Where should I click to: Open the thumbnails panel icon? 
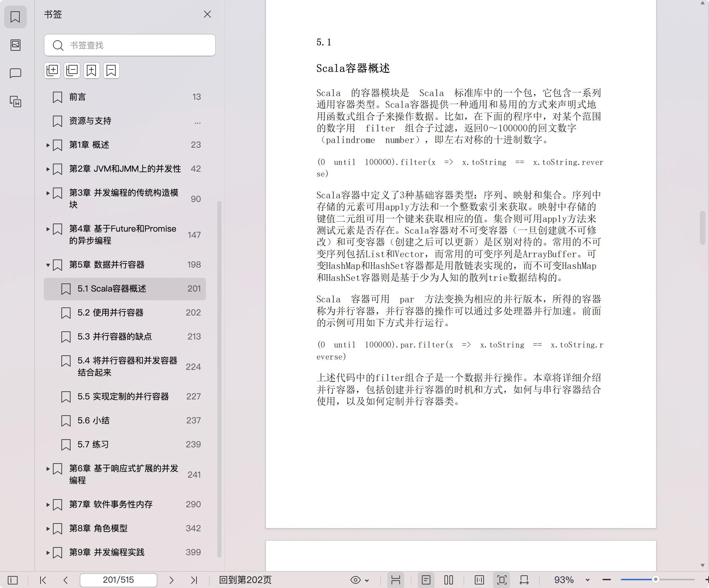pyautogui.click(x=15, y=45)
